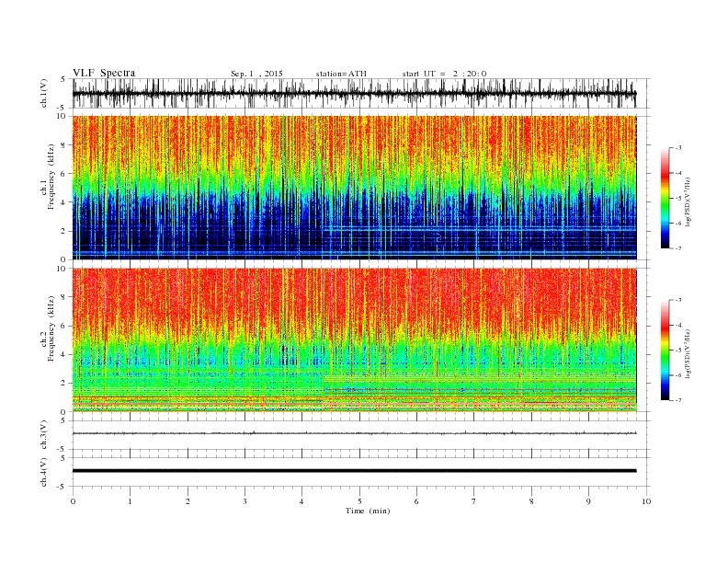Select the "Sep. 1, 2015" date text
The width and height of the screenshot is (728, 563).
coord(256,74)
